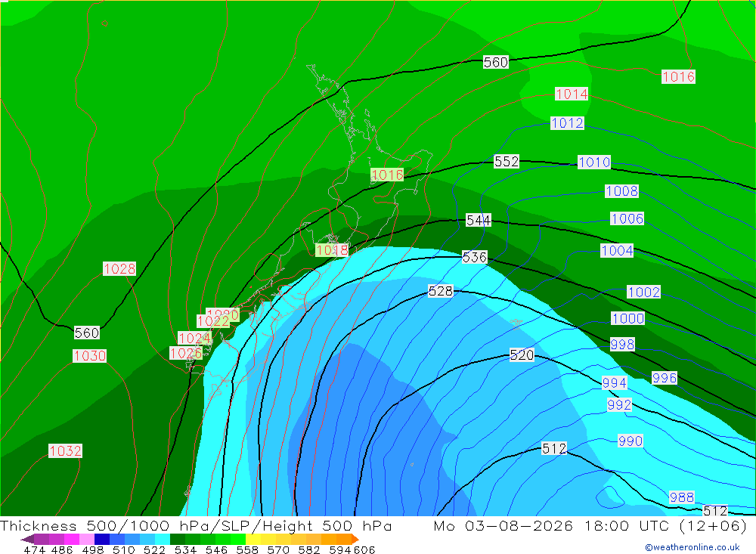Click the 1006 isobar label

(627, 218)
